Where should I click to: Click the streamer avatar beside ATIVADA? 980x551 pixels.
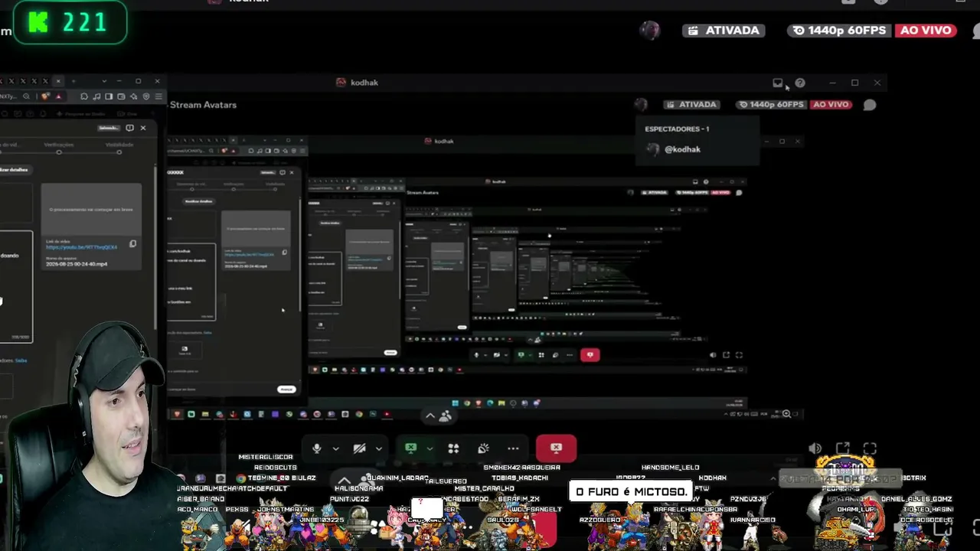pos(649,31)
